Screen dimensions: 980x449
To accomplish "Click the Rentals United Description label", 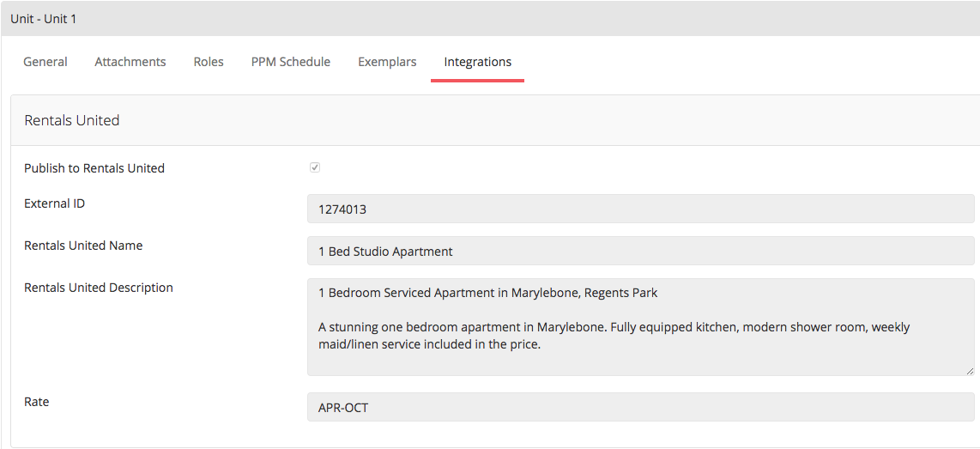I will (x=99, y=288).
